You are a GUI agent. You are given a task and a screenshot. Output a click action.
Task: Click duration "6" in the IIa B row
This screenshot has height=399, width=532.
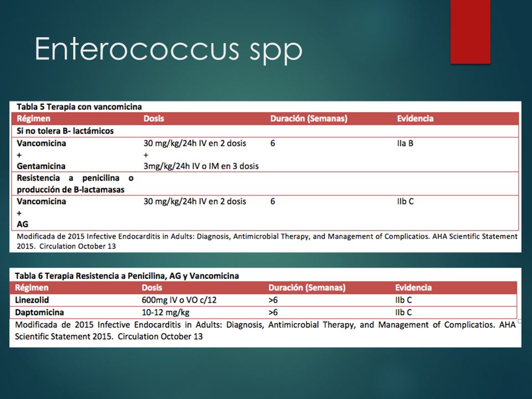273,143
